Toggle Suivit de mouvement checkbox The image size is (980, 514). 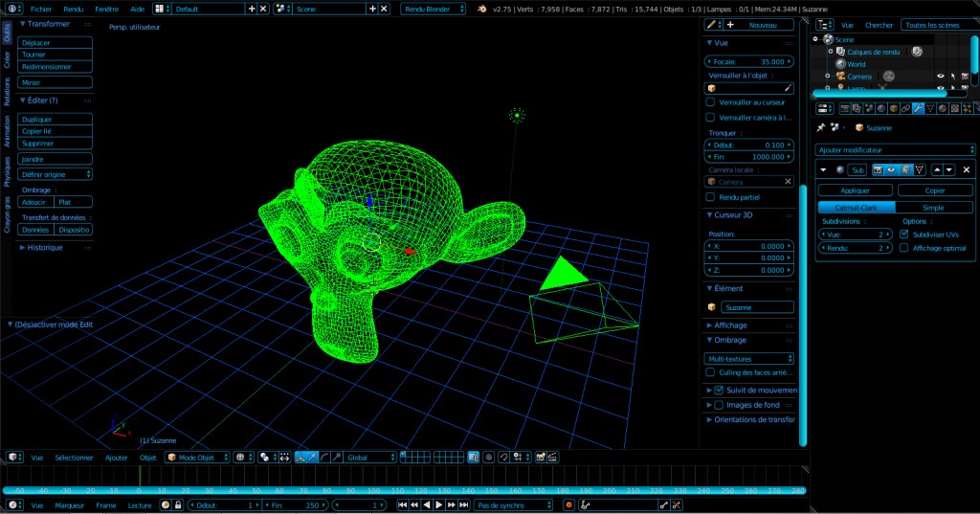coord(719,391)
